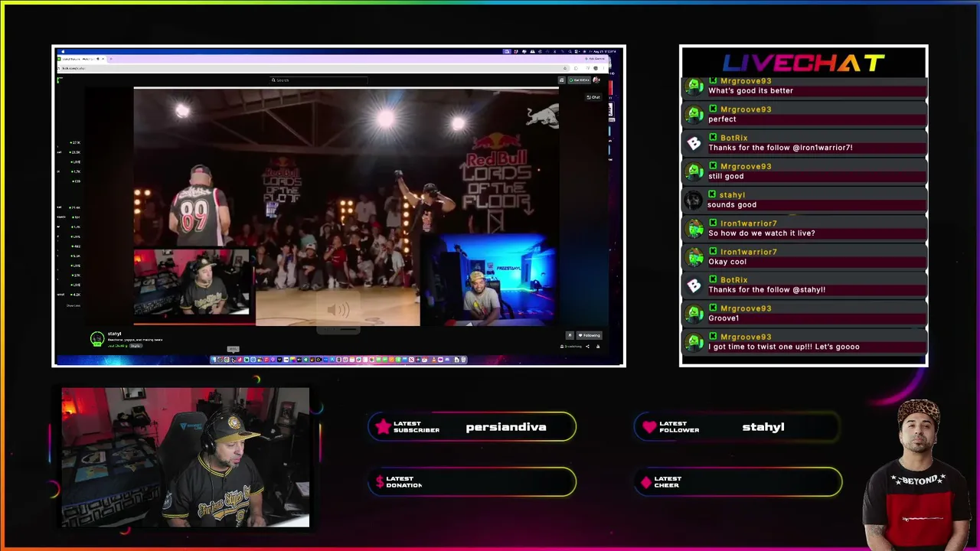Click the chat message 'What's good its better'

(x=750, y=90)
